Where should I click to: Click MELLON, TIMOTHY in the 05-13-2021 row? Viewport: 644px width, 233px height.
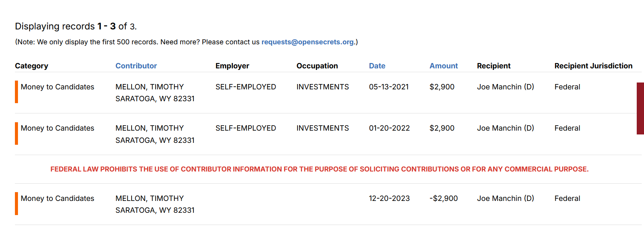pos(150,87)
